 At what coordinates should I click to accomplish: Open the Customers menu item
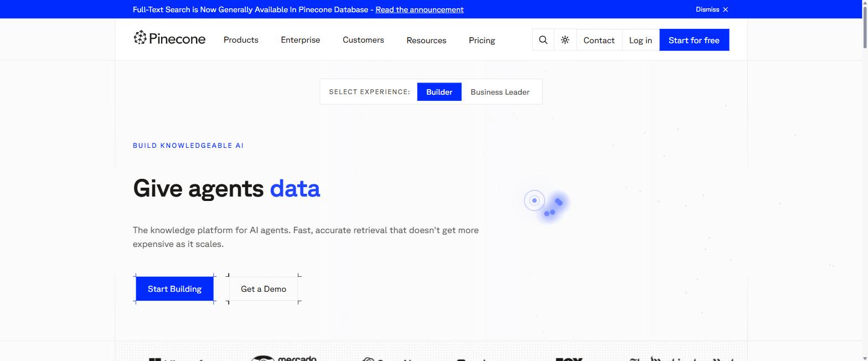pyautogui.click(x=363, y=40)
